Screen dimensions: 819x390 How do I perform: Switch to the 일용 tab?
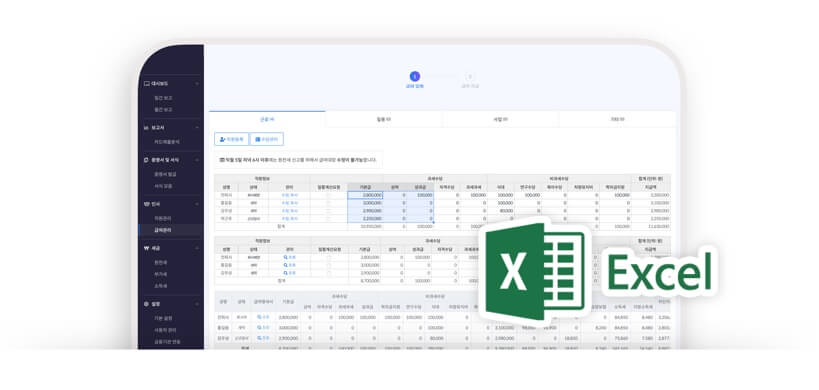384,120
